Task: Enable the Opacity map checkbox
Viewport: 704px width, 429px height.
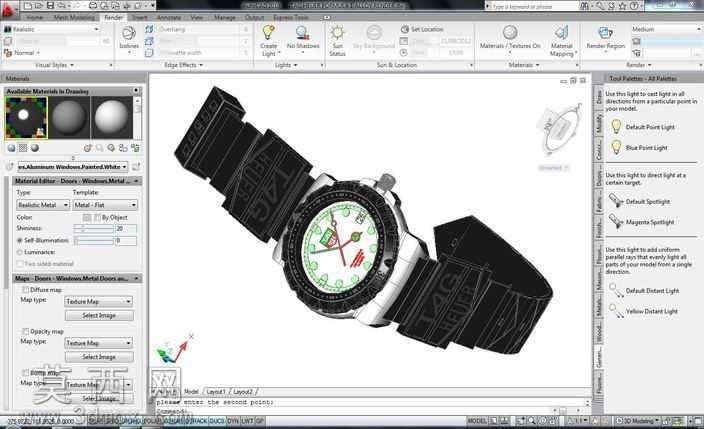Action: click(x=26, y=332)
